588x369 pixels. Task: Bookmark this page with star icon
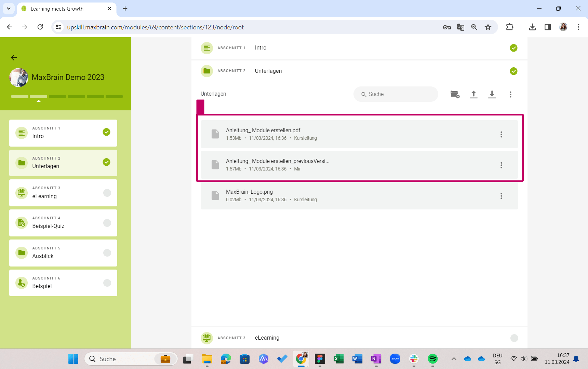pyautogui.click(x=488, y=27)
